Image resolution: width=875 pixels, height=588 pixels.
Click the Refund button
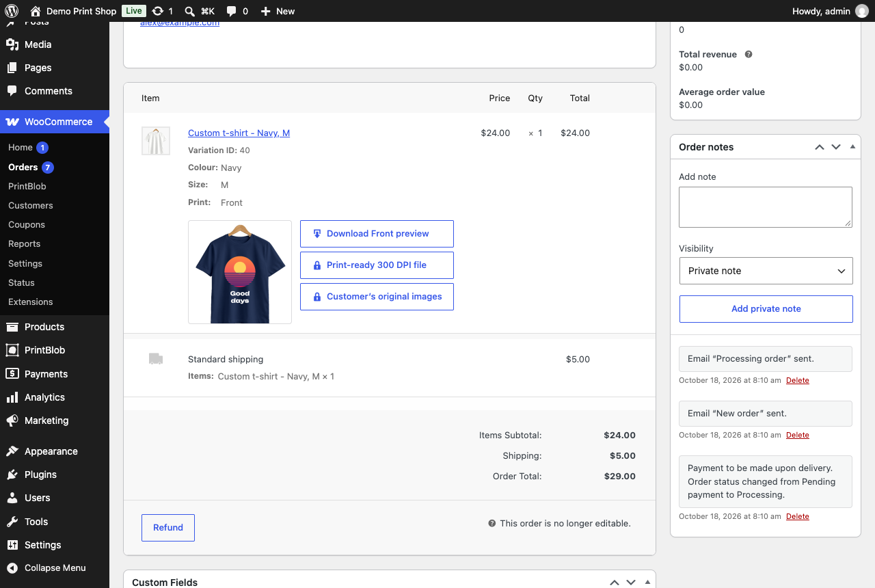(x=168, y=528)
